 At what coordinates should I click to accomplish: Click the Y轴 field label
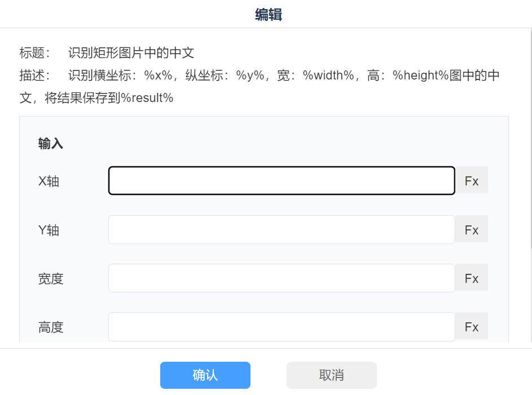(49, 230)
